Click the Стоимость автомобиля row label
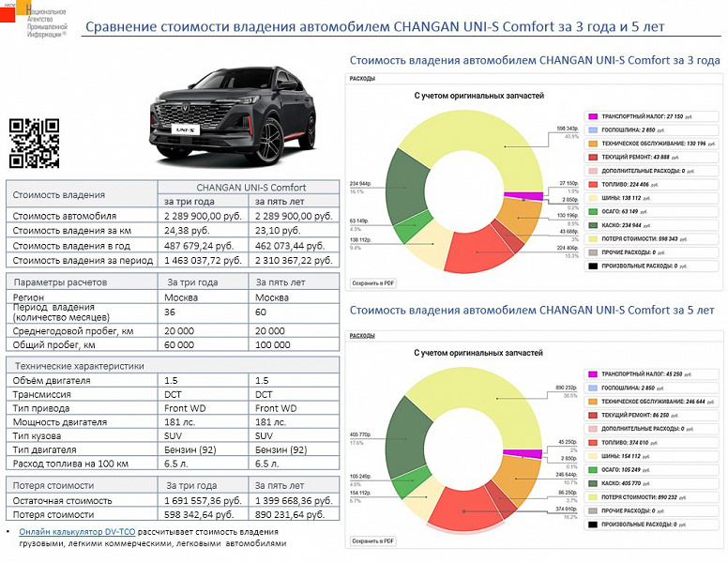Image resolution: width=728 pixels, height=563 pixels. click(65, 216)
